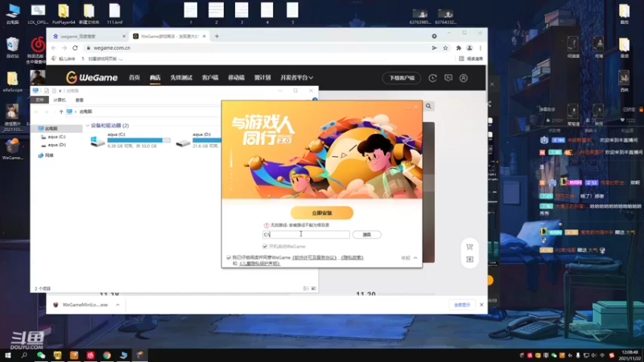Collapse the 设备和驱动器 group
The width and height of the screenshot is (644, 362).
pos(88,125)
